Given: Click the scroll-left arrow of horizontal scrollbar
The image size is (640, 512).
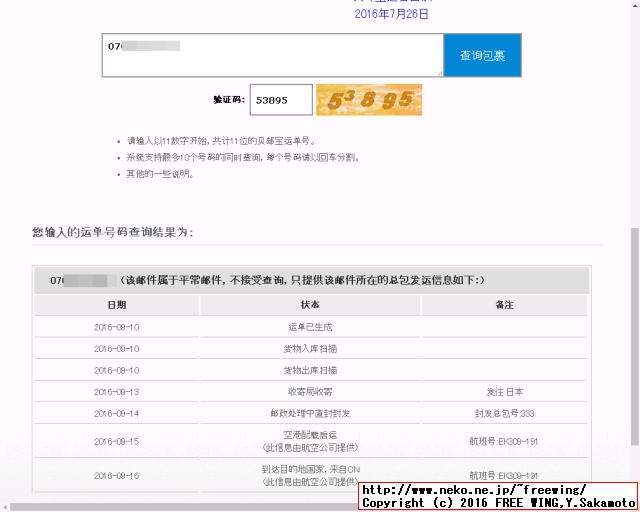Looking at the screenshot, I should pyautogui.click(x=4, y=507).
